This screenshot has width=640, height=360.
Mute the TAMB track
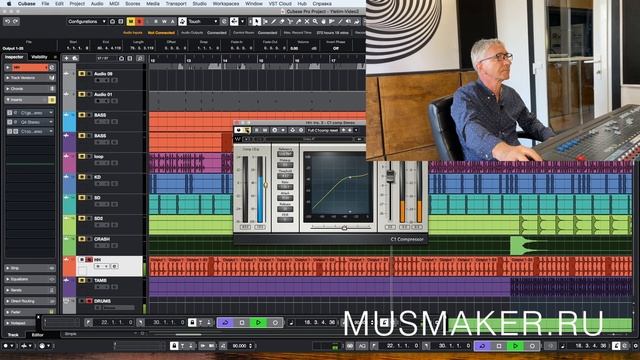click(82, 280)
